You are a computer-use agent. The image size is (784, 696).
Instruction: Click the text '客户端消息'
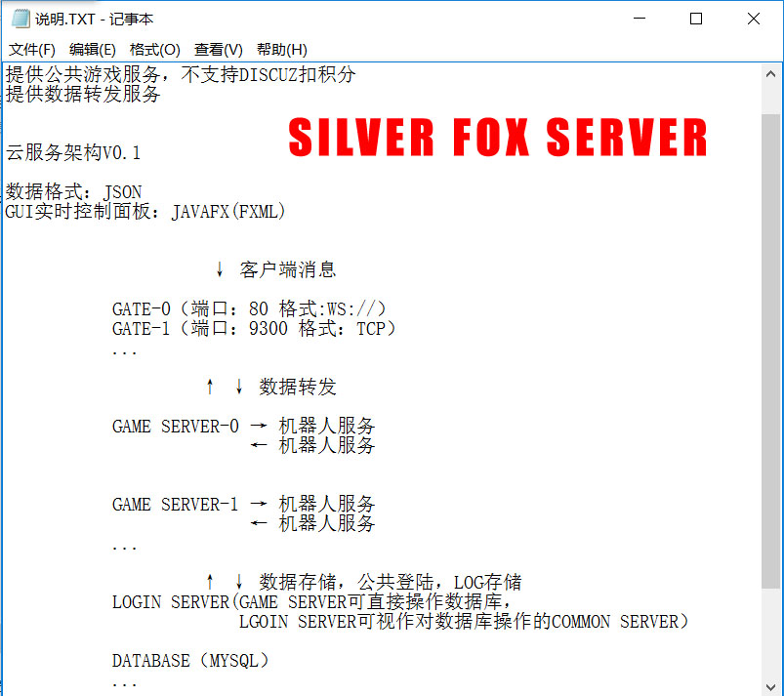287,269
